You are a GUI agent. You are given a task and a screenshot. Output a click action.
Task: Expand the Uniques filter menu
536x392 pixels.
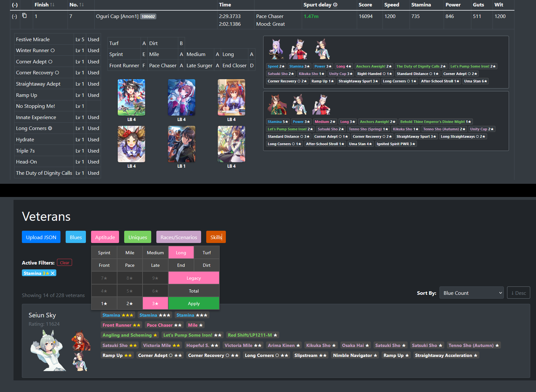click(x=138, y=237)
